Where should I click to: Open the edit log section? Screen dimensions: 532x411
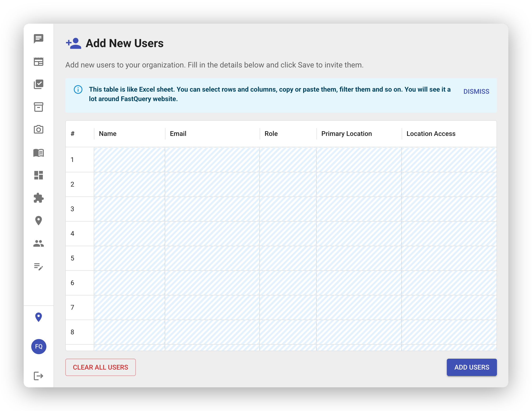39,267
